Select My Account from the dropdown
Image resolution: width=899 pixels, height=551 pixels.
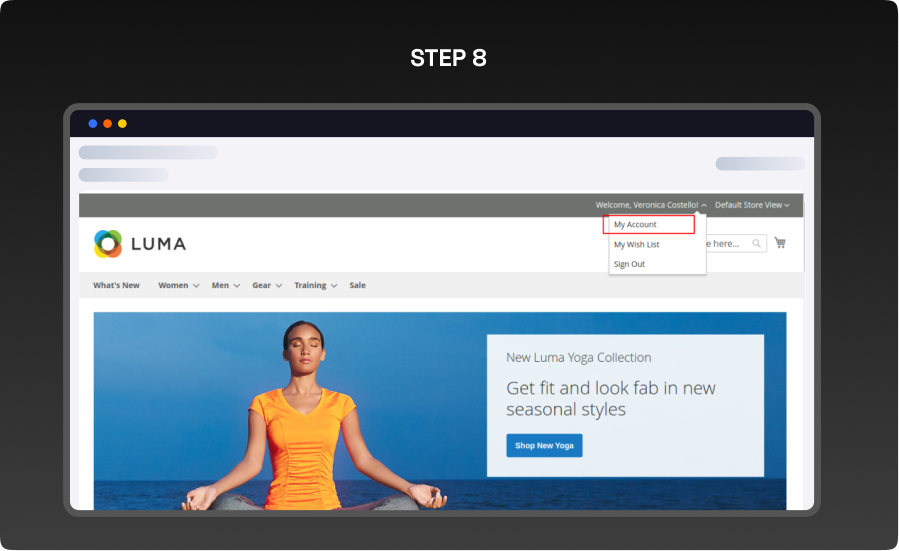[648, 225]
